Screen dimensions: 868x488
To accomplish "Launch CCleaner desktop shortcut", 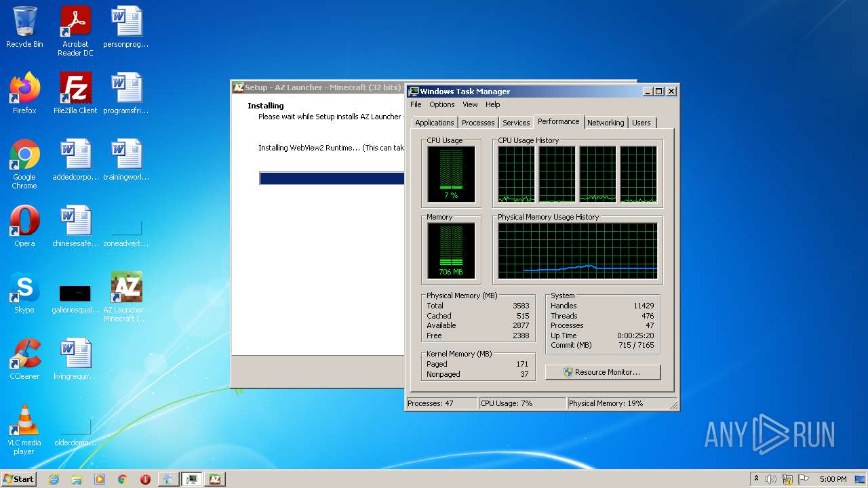I will (24, 359).
